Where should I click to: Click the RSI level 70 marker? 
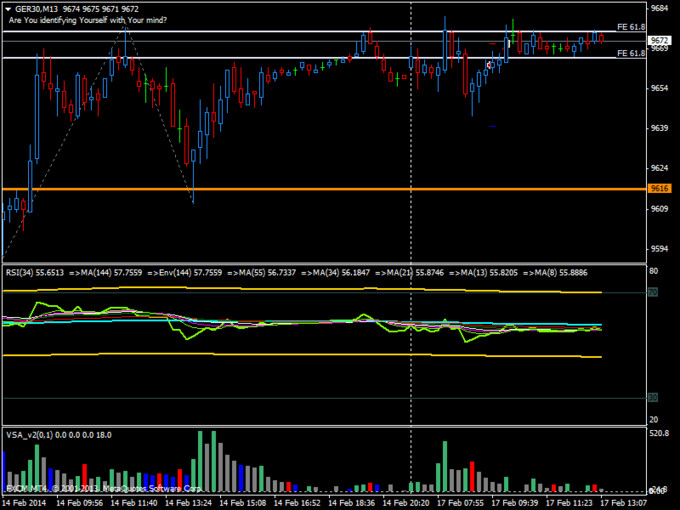[x=652, y=293]
